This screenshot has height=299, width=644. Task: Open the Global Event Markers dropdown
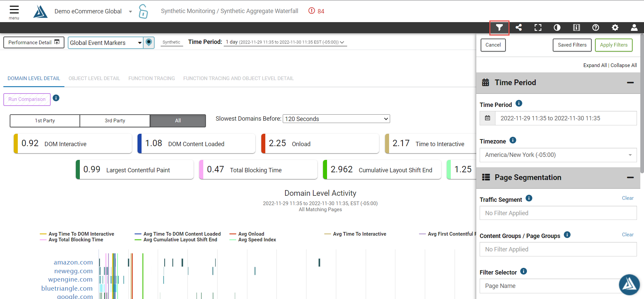[x=106, y=43]
